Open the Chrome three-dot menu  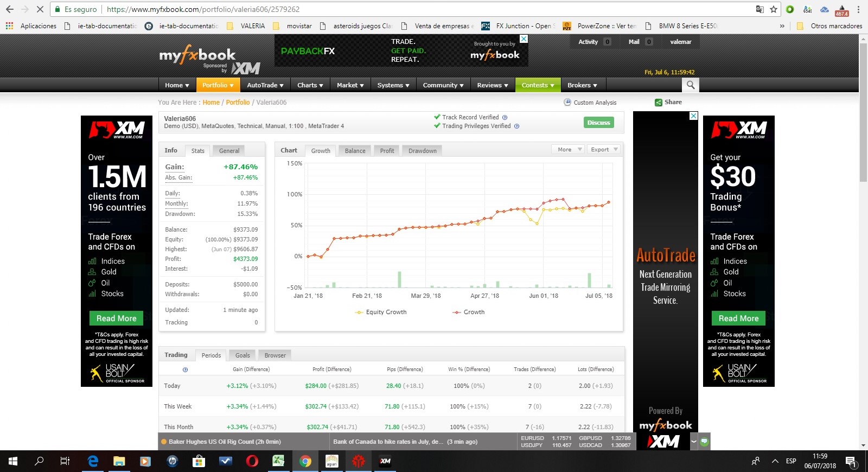pos(858,9)
